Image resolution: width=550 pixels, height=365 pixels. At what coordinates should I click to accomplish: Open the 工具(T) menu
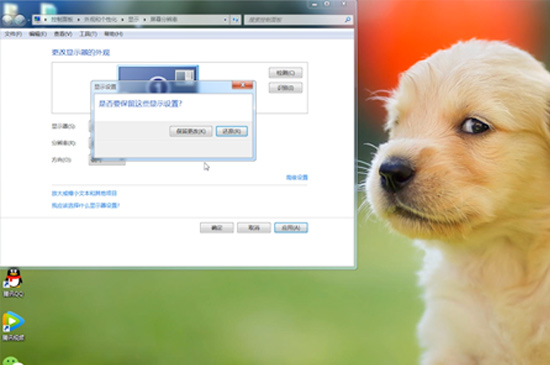88,34
